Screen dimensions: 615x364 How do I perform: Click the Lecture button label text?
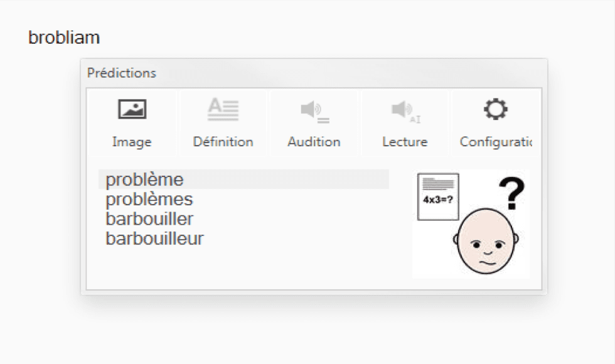coord(405,141)
